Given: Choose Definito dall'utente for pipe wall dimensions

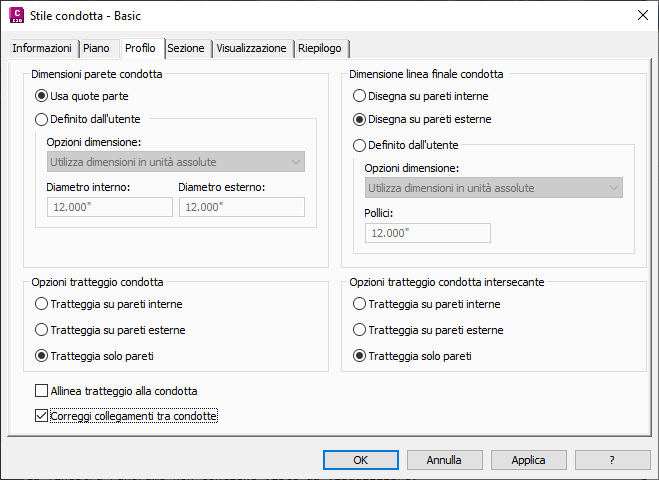Looking at the screenshot, I should click(41, 120).
